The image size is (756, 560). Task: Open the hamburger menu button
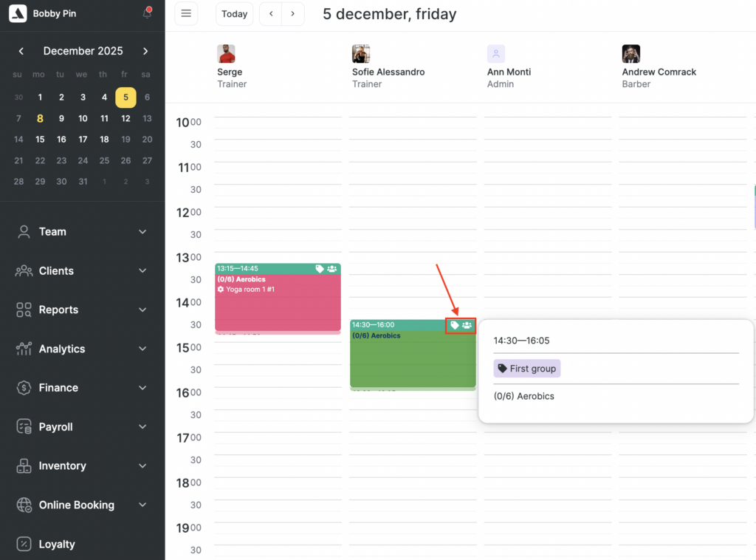pyautogui.click(x=186, y=13)
